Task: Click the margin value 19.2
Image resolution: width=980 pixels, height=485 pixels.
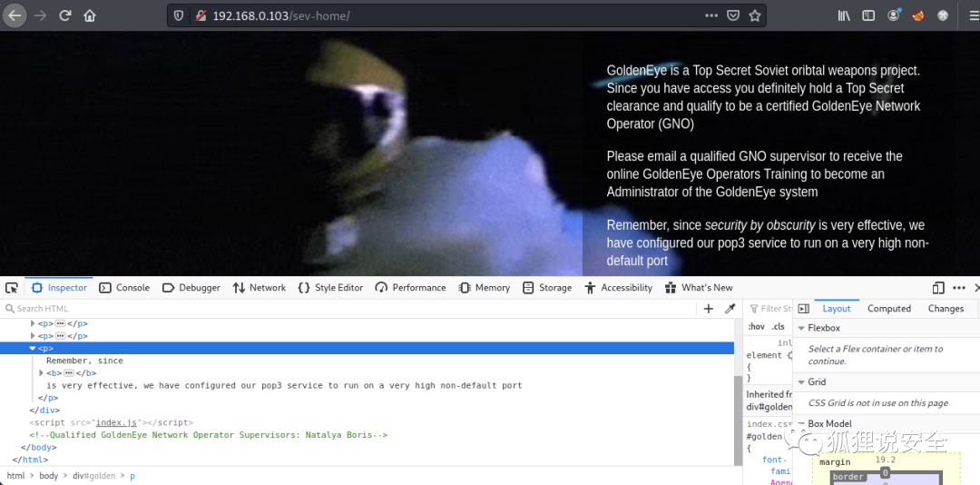Action: [886, 460]
